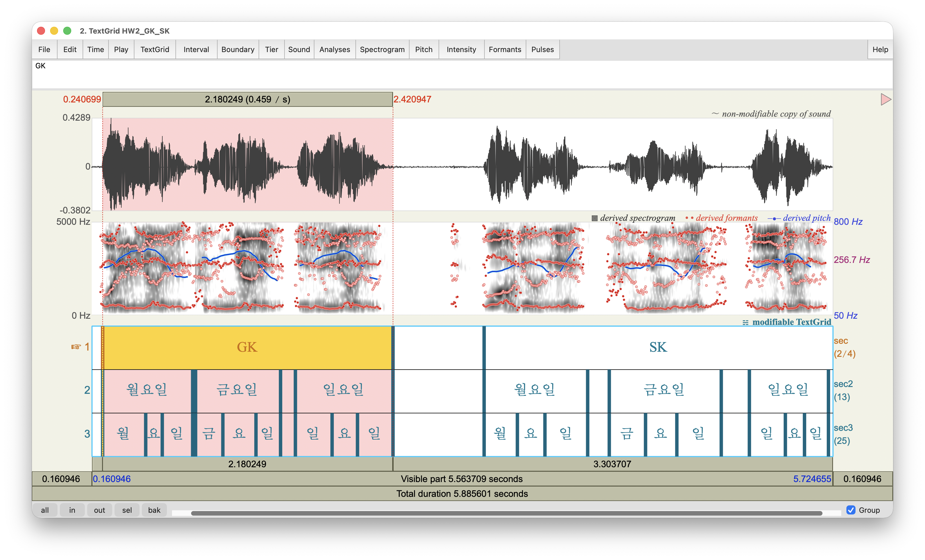Play the 3.303707 second segment bar
The width and height of the screenshot is (925, 560).
(x=612, y=464)
